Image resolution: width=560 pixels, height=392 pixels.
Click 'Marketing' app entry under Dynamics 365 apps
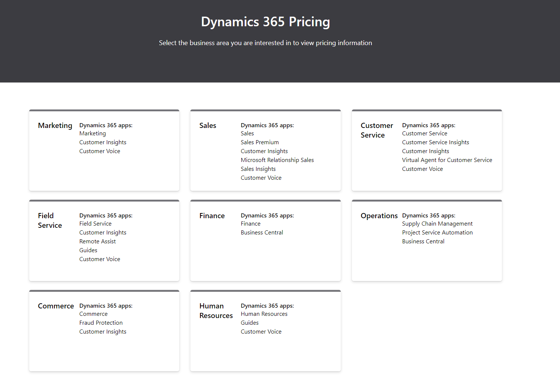click(92, 134)
